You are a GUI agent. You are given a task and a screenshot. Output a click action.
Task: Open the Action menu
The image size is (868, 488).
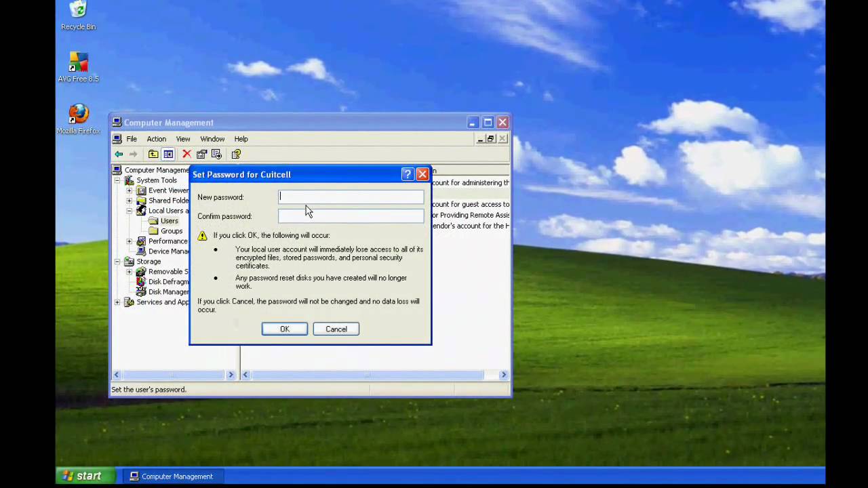[x=156, y=139]
